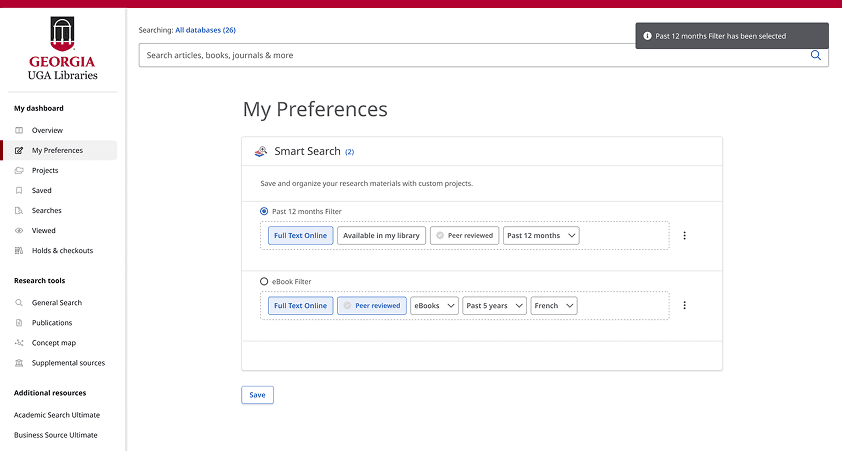842x451 pixels.
Task: Click the Smart Search books icon
Action: click(x=261, y=152)
